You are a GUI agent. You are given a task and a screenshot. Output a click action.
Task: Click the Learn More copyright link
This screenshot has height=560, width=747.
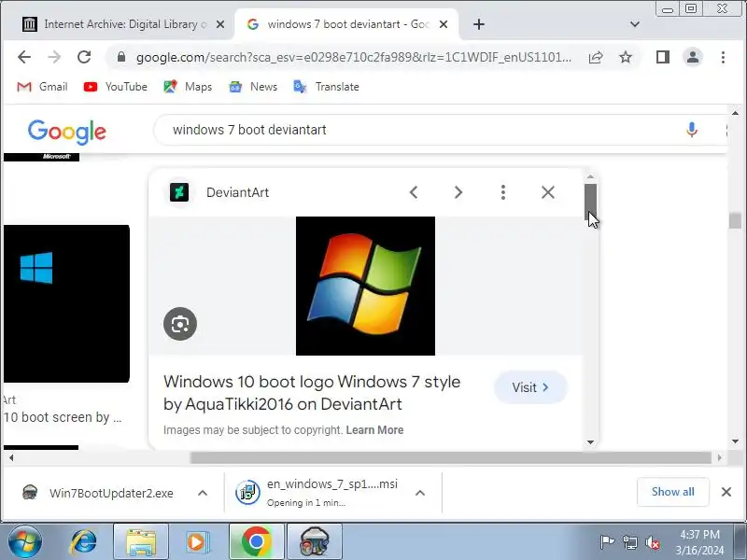click(x=374, y=430)
